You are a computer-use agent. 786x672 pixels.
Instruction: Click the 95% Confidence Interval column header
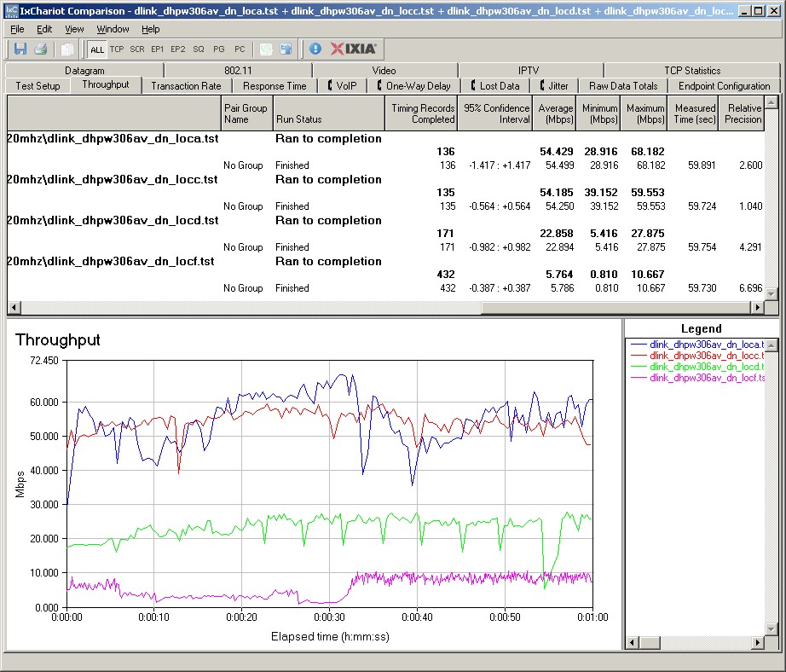point(494,113)
